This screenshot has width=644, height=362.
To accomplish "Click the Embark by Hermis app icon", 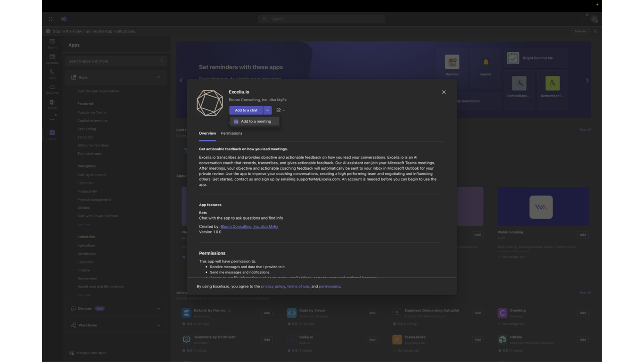I will pos(187,313).
